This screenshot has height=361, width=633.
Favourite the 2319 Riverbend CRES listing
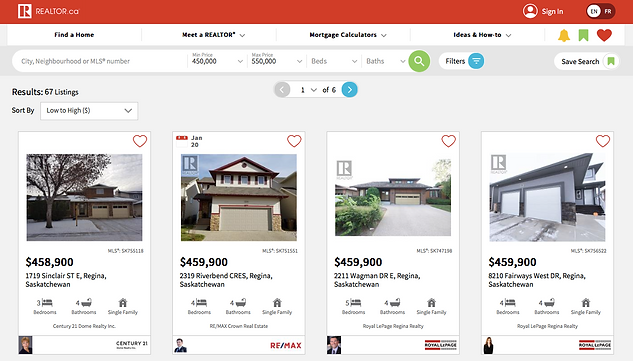tap(294, 141)
